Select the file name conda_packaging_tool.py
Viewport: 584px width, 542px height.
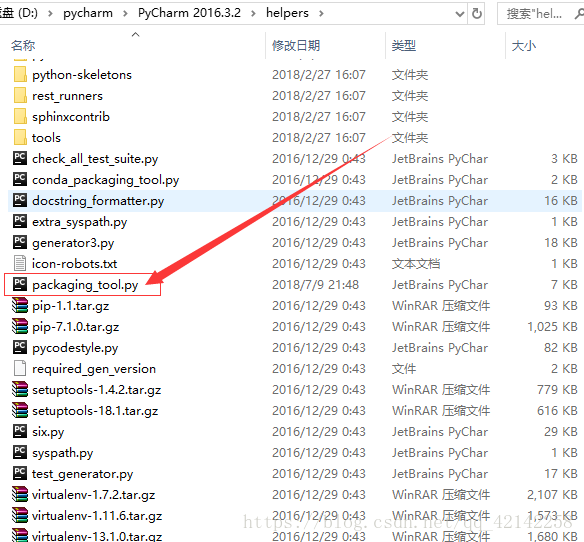point(105,180)
